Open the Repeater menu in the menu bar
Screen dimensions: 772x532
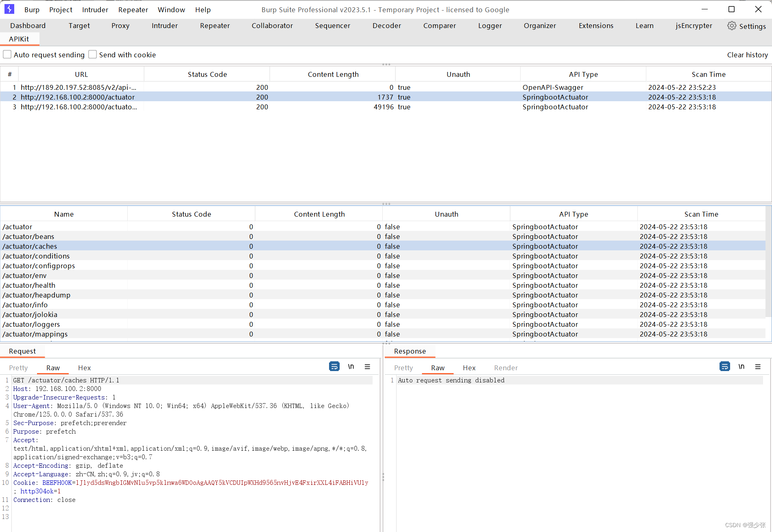(x=133, y=10)
